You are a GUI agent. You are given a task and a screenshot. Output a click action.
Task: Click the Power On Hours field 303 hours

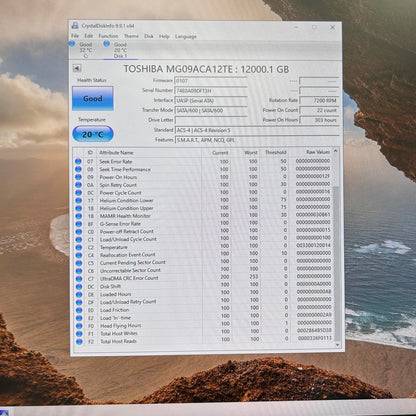(x=319, y=120)
